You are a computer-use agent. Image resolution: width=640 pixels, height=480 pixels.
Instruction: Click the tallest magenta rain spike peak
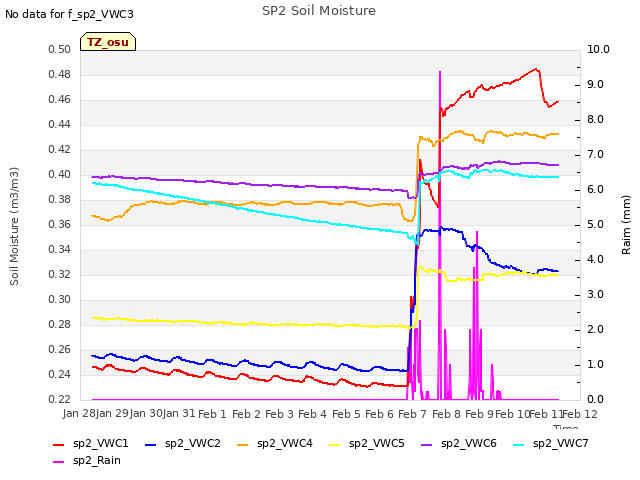440,72
